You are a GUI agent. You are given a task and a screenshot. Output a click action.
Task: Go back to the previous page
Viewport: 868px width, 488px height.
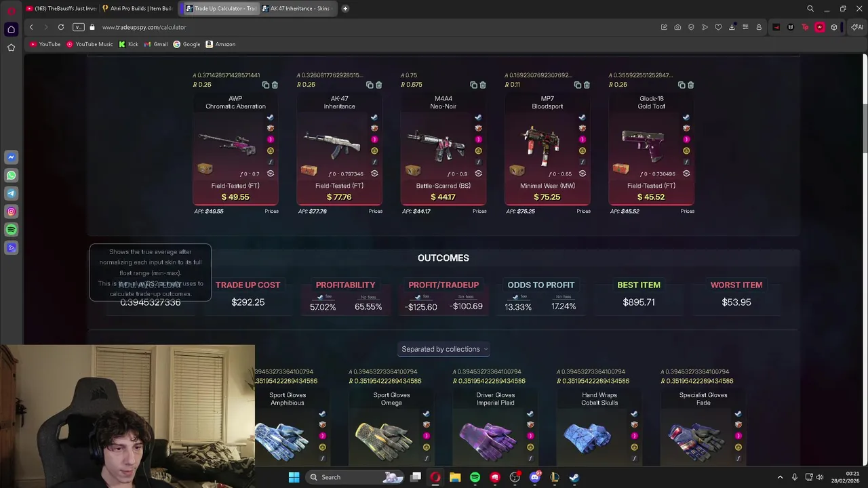pos(31,27)
